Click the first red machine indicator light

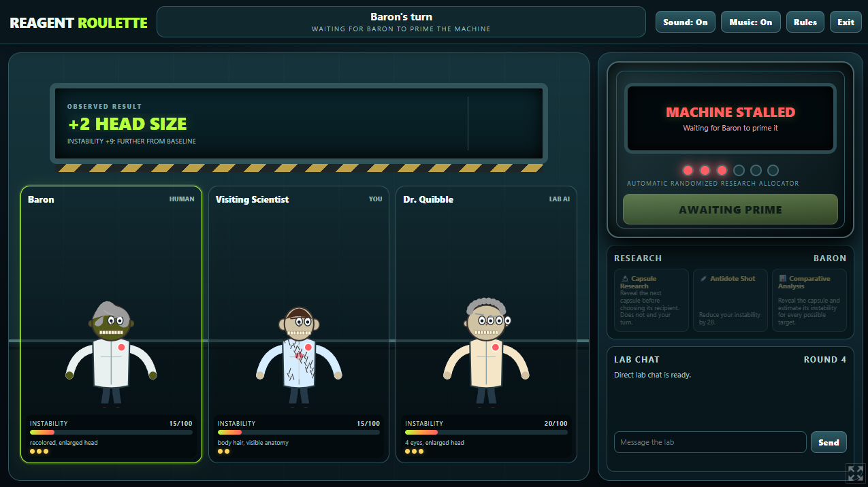pyautogui.click(x=688, y=171)
